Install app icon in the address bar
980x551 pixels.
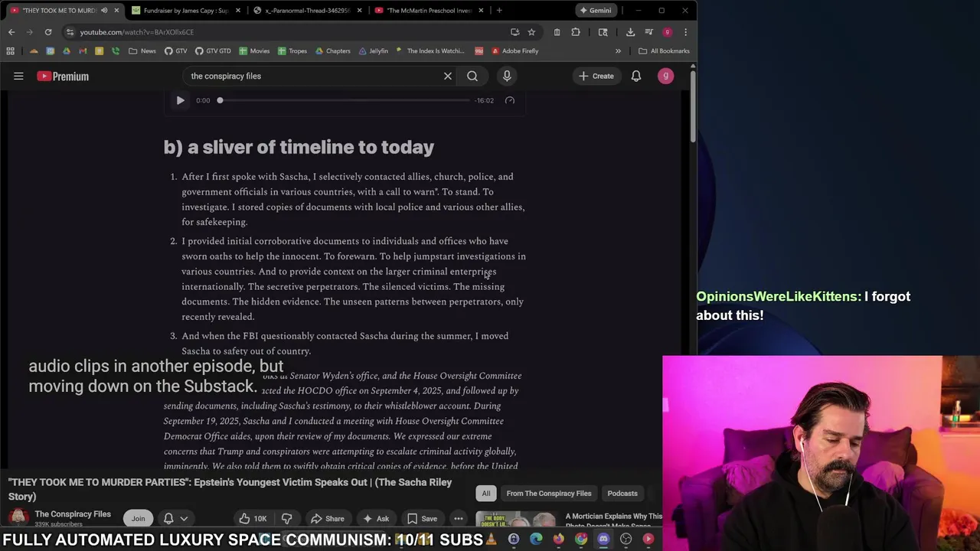(514, 32)
